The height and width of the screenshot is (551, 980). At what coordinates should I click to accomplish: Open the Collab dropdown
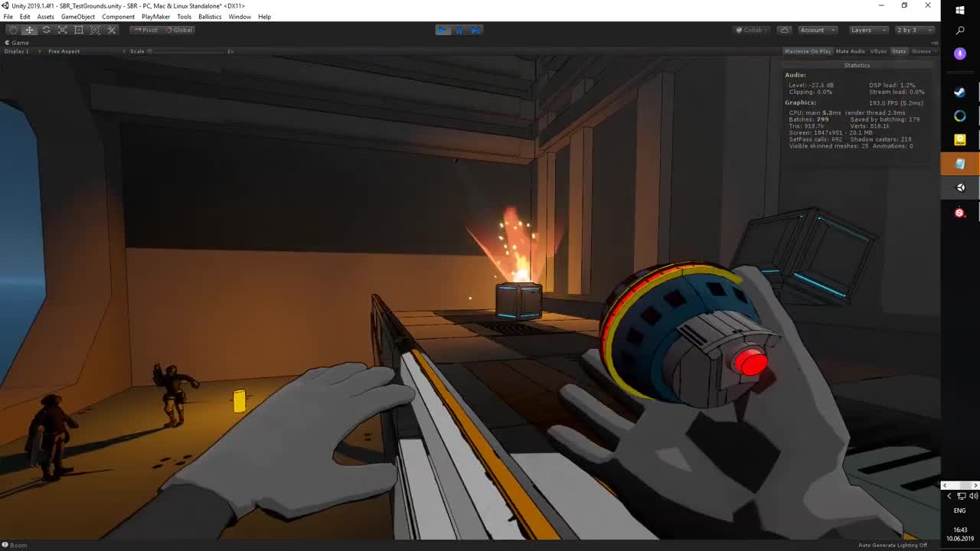click(x=752, y=30)
